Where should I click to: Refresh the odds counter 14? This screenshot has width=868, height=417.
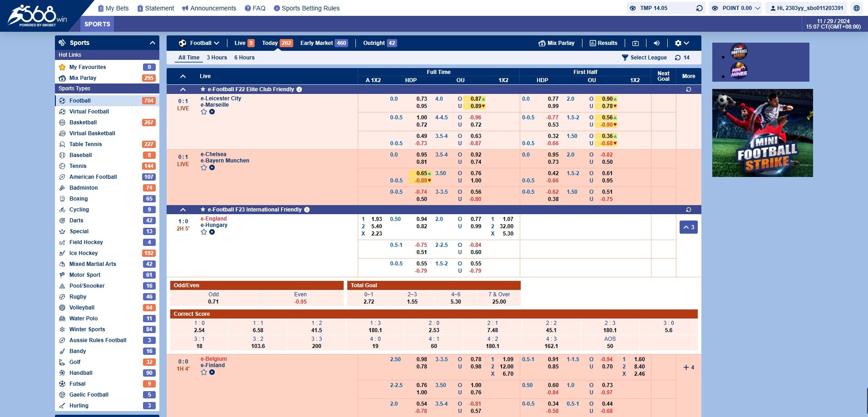tap(682, 58)
